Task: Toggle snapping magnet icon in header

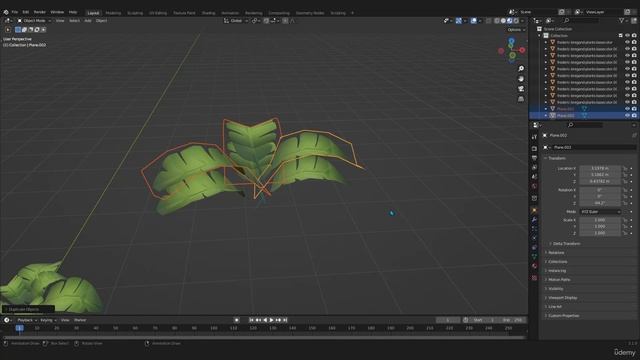Action: click(x=266, y=21)
